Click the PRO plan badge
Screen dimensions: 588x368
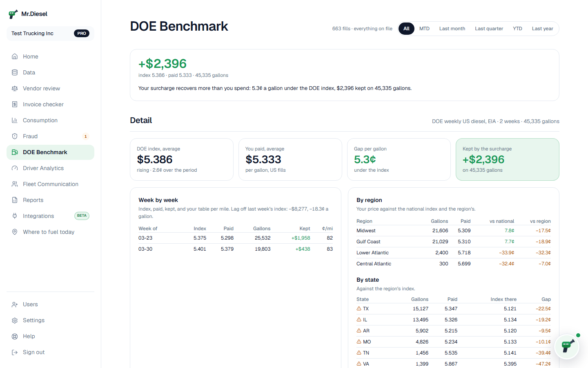[82, 34]
